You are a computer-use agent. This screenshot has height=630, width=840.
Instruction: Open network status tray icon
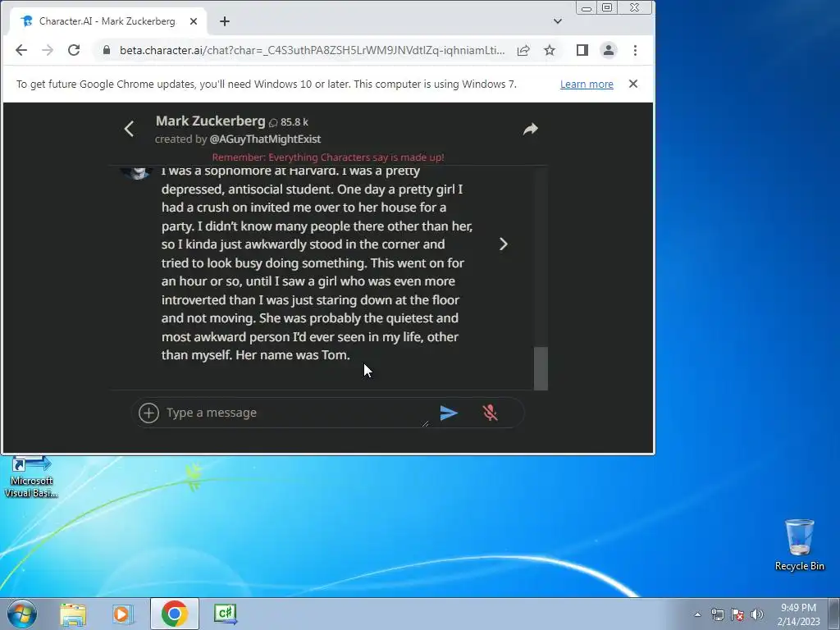[x=717, y=614]
